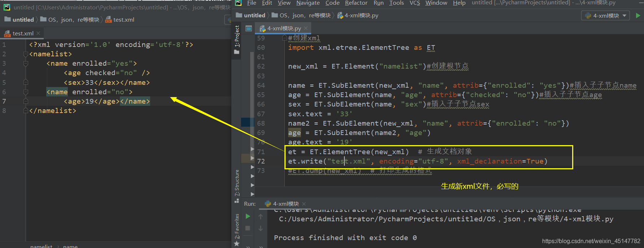Open the View menu
Viewport: 644px width, 248px height.
pyautogui.click(x=284, y=3)
